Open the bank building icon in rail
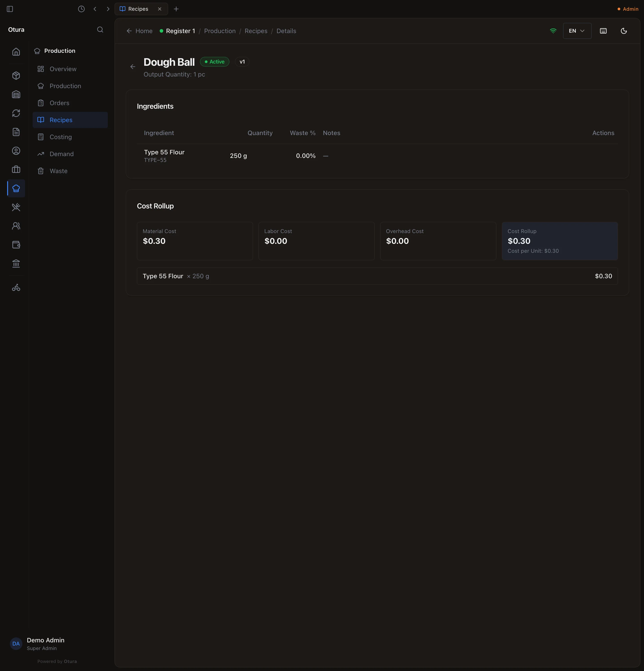The height and width of the screenshot is (671, 644). 16,264
